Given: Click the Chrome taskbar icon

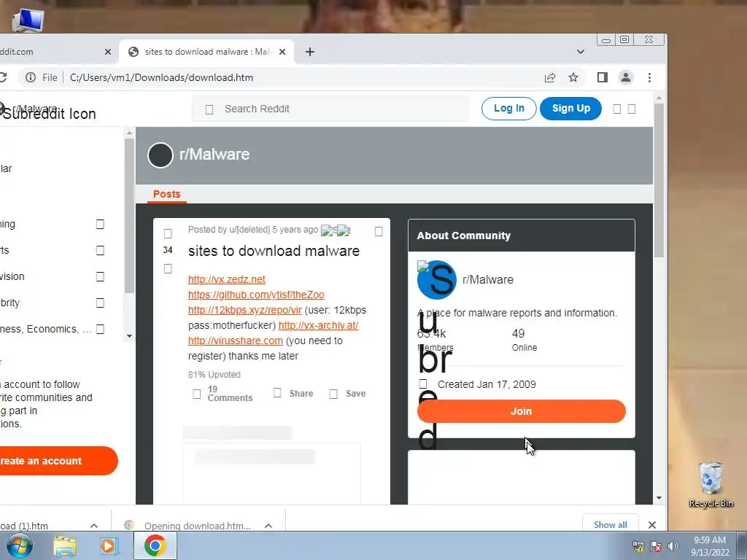Looking at the screenshot, I should click(x=155, y=545).
